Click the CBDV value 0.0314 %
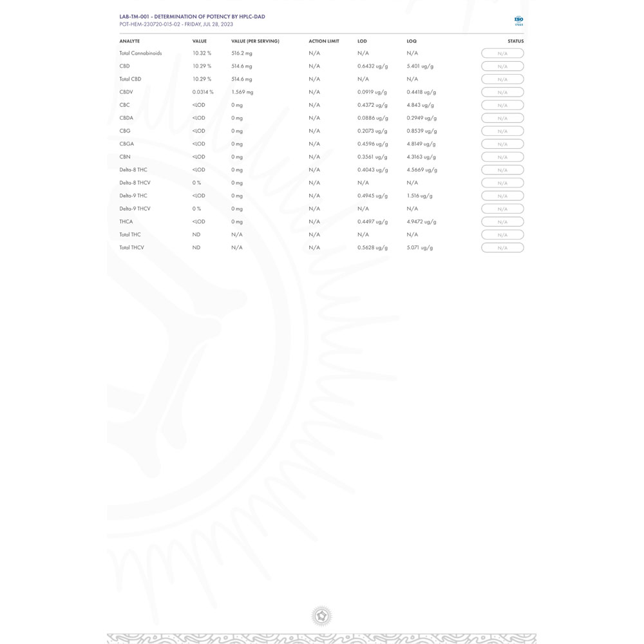Screen dimensions: 644x644 pyautogui.click(x=203, y=92)
